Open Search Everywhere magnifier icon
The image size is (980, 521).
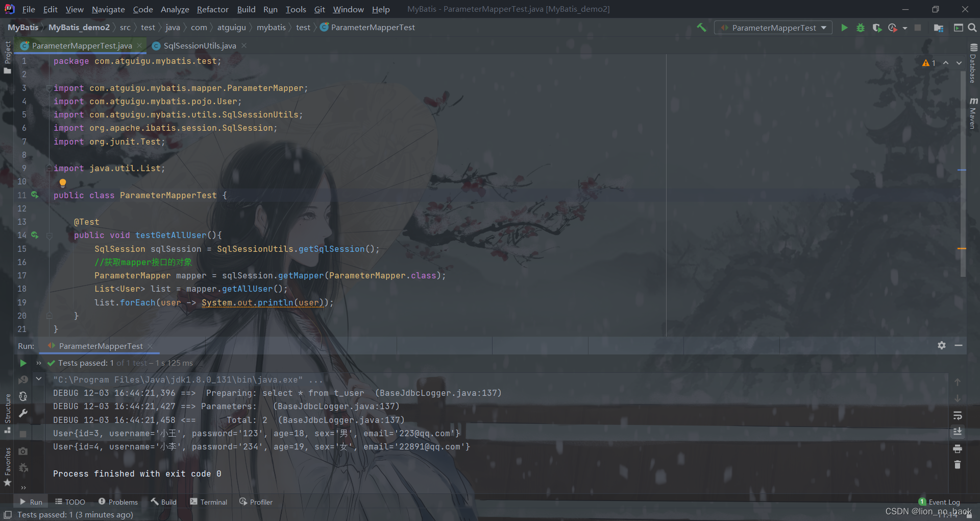pos(972,28)
